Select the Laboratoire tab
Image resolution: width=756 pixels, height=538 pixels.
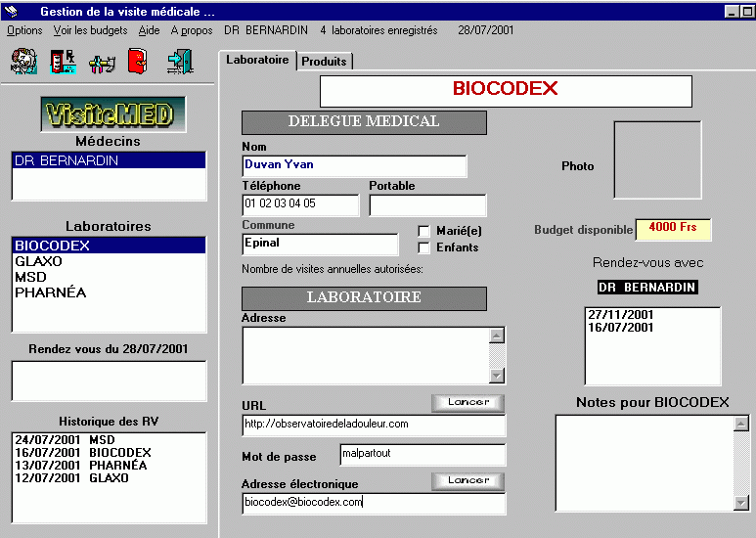pyautogui.click(x=257, y=60)
